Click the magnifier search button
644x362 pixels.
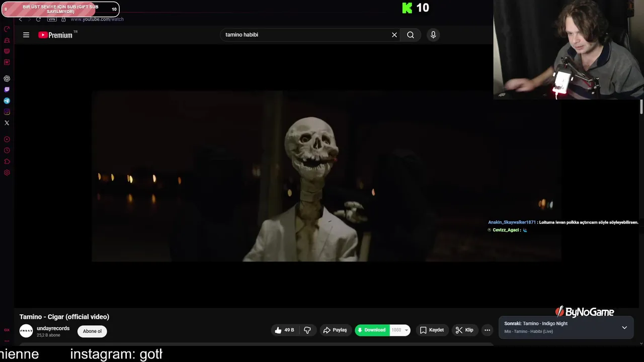pos(411,35)
